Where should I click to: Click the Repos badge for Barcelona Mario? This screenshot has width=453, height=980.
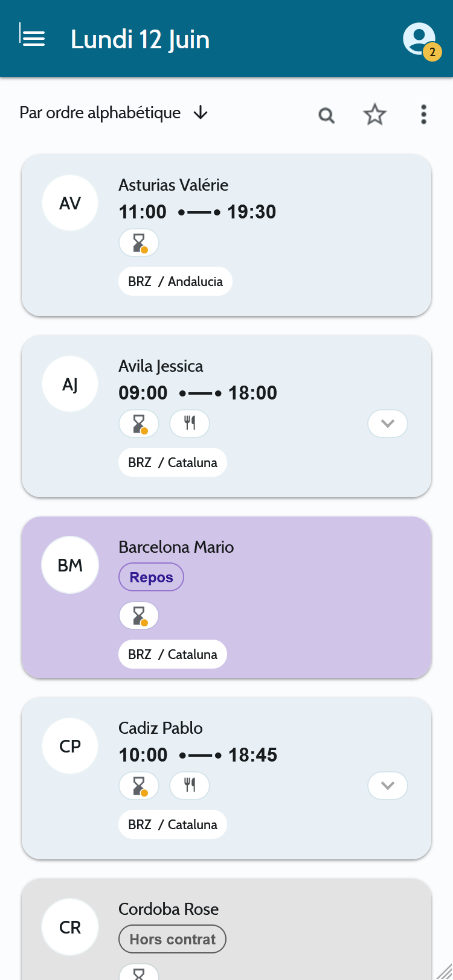point(152,577)
